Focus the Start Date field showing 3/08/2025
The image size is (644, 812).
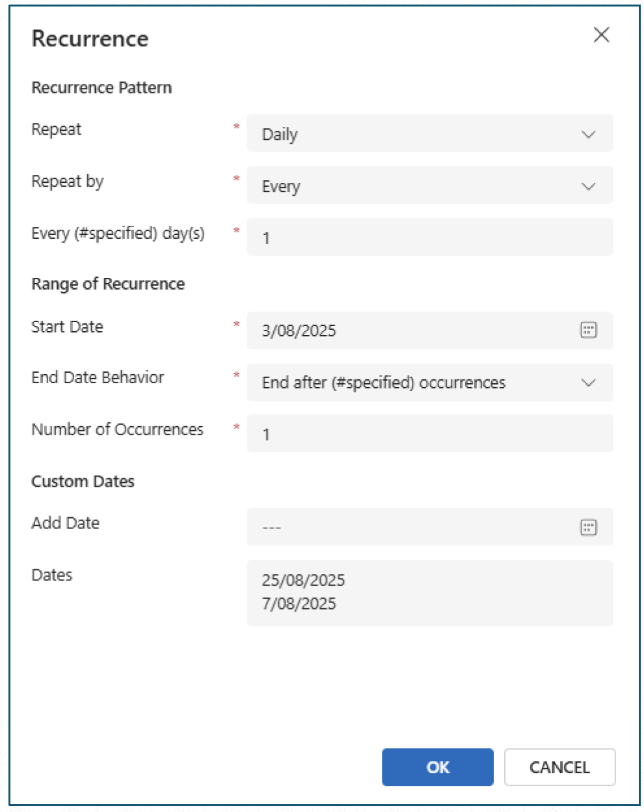pyautogui.click(x=410, y=331)
